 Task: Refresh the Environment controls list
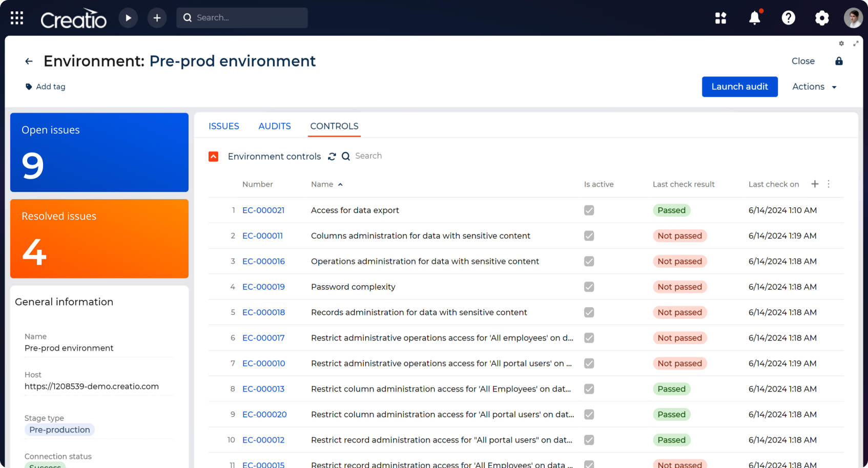coord(332,156)
